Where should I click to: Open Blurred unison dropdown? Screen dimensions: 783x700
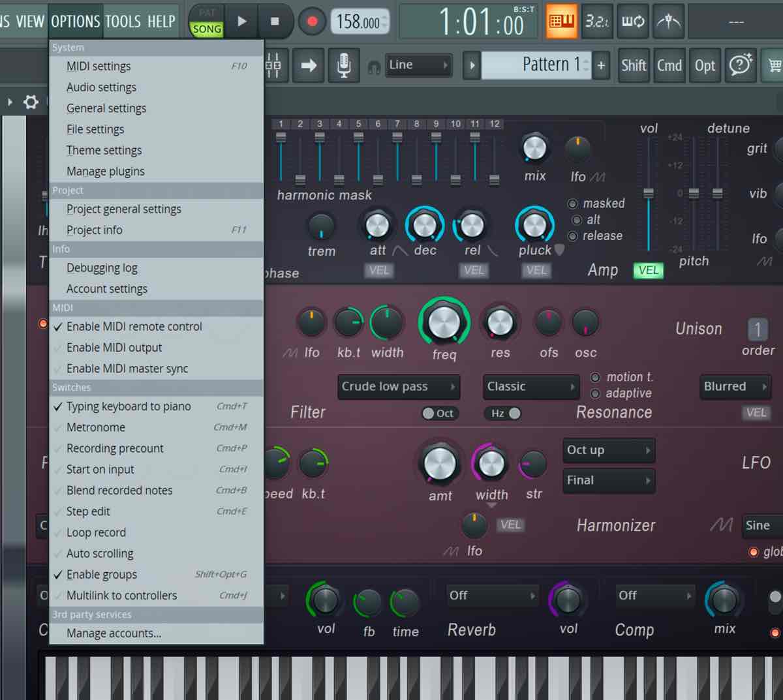point(735,386)
